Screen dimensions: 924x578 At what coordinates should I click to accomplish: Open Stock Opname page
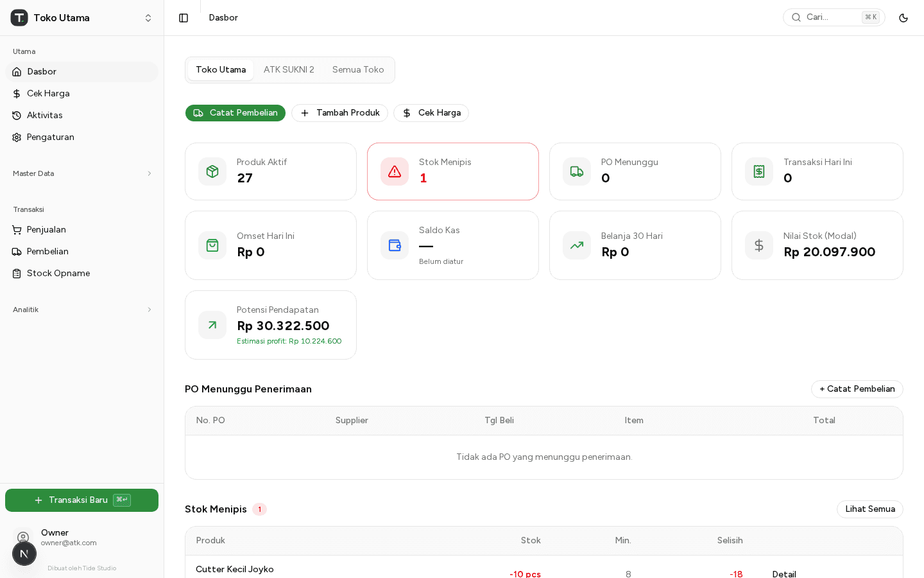(82, 274)
